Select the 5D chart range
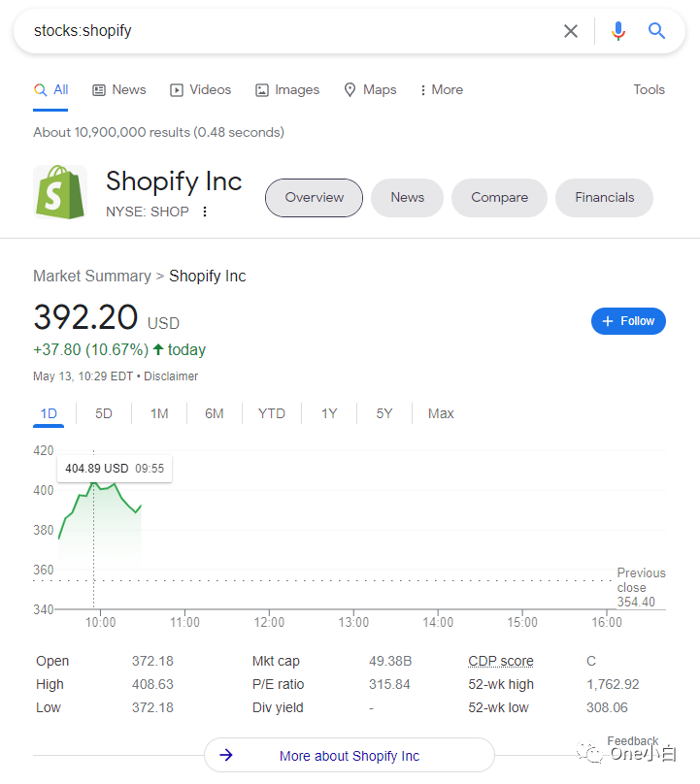Screen dimensions: 700x784 (104, 413)
